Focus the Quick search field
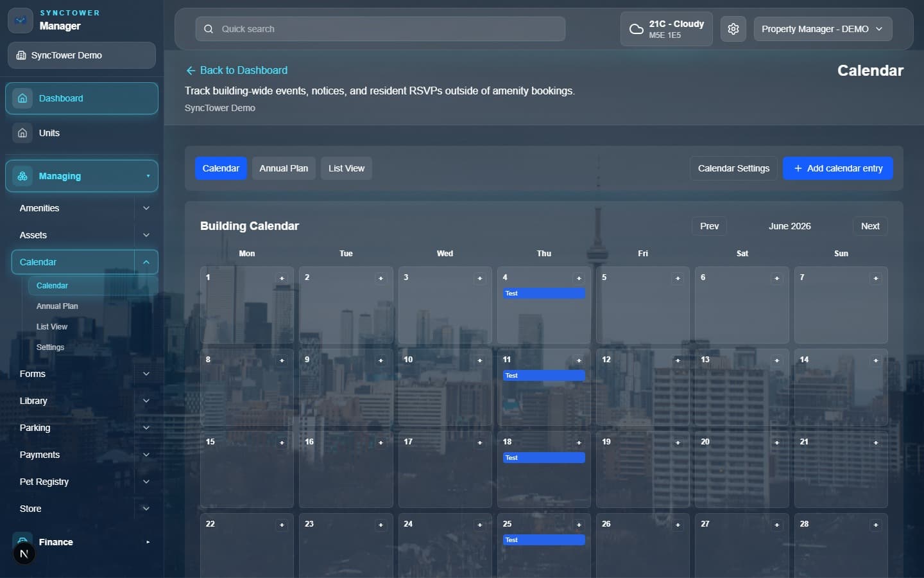This screenshot has height=578, width=924. point(380,29)
